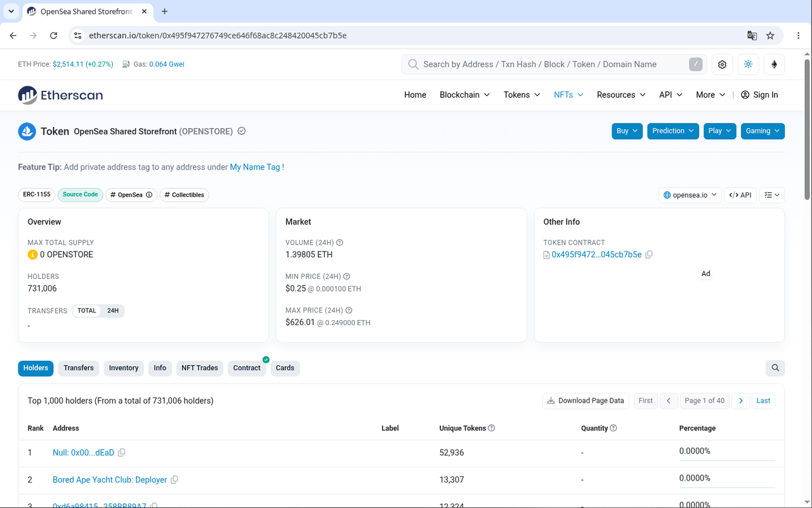
Task: Open the settings gear icon
Action: tap(722, 64)
